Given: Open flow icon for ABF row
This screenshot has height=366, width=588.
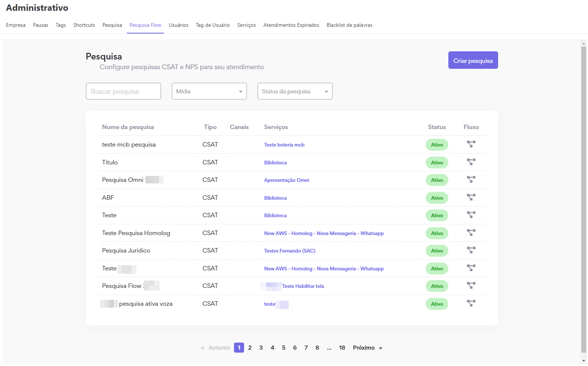Looking at the screenshot, I should point(471,198).
